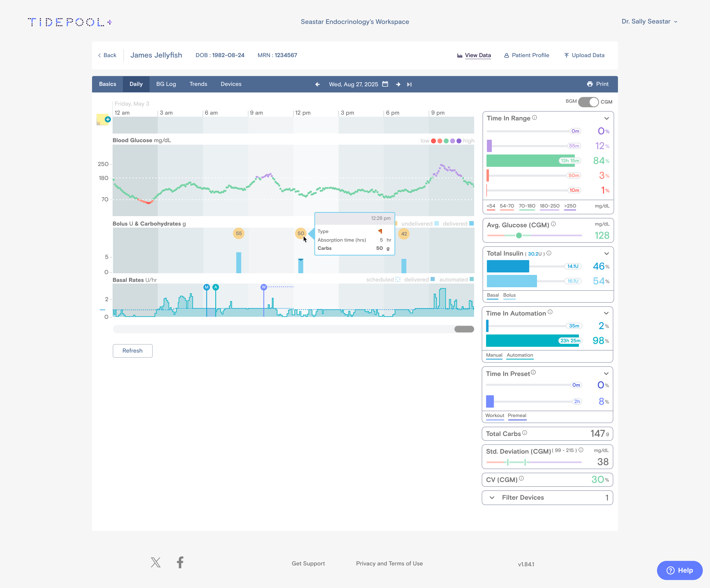
Task: Open the Facebook icon link
Action: point(180,562)
